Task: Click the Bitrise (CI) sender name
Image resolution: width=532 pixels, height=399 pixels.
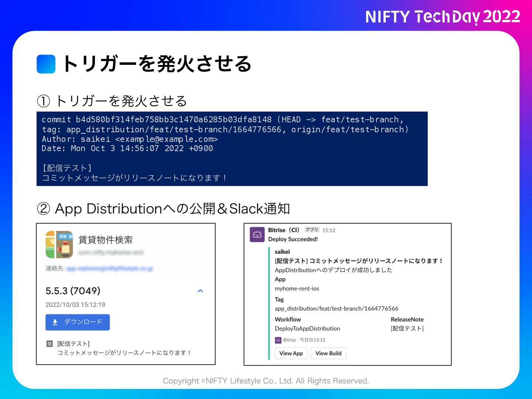Action: tap(284, 230)
